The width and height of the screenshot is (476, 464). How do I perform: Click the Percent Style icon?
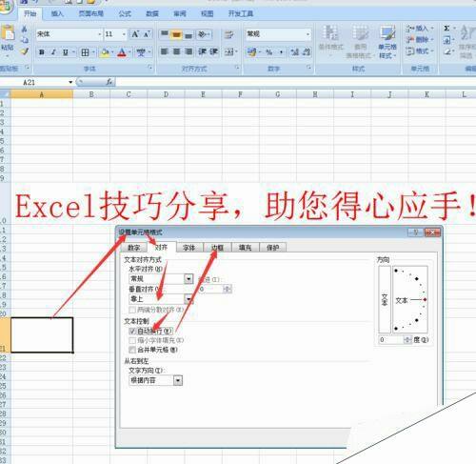click(269, 52)
